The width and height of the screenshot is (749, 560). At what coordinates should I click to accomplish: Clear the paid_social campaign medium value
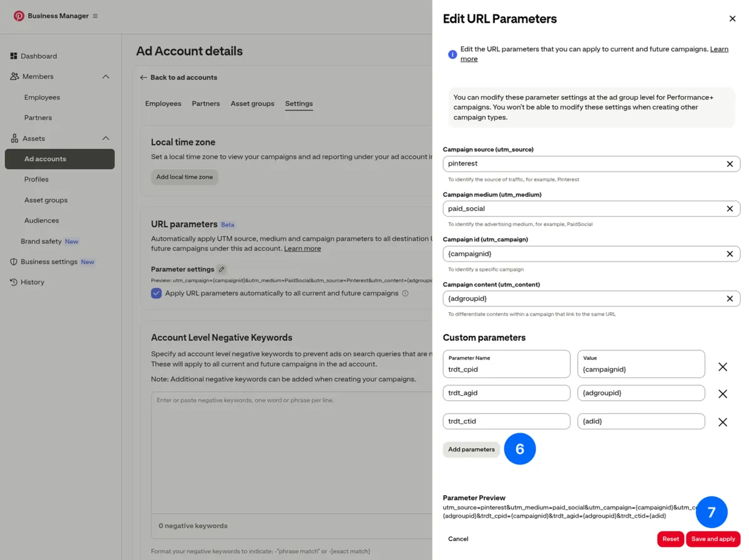(730, 209)
